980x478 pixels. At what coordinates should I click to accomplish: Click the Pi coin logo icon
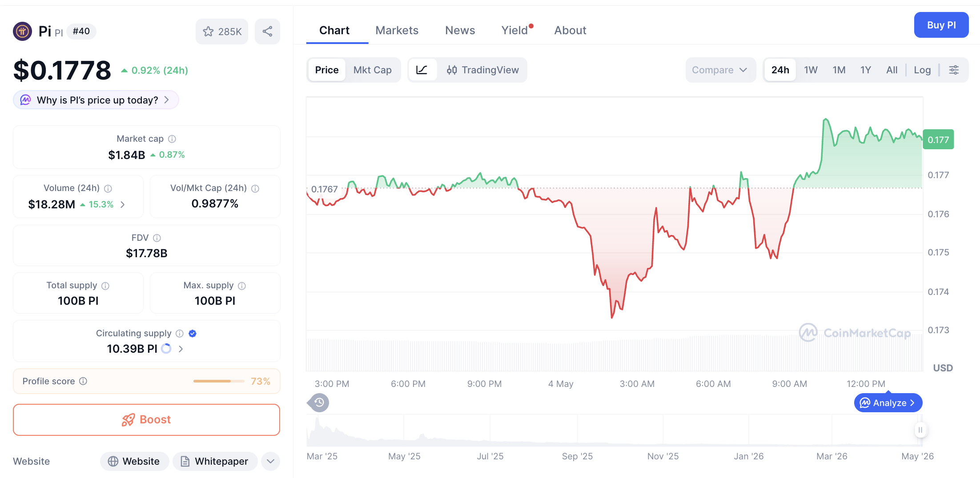22,31
